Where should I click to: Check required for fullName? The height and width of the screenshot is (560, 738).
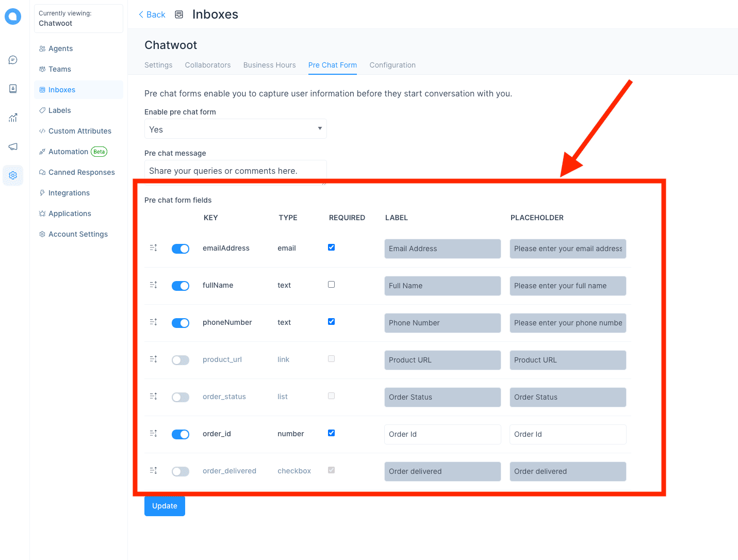click(332, 285)
